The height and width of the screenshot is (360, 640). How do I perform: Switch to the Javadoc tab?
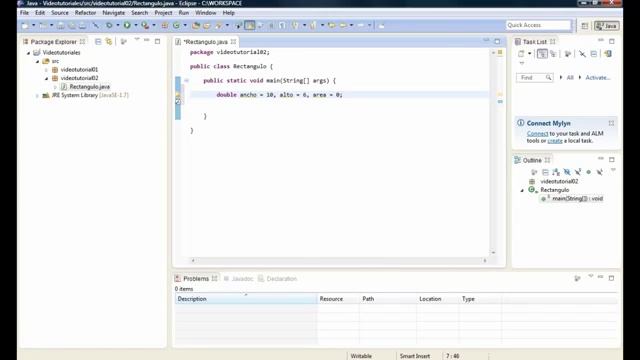pyautogui.click(x=238, y=279)
